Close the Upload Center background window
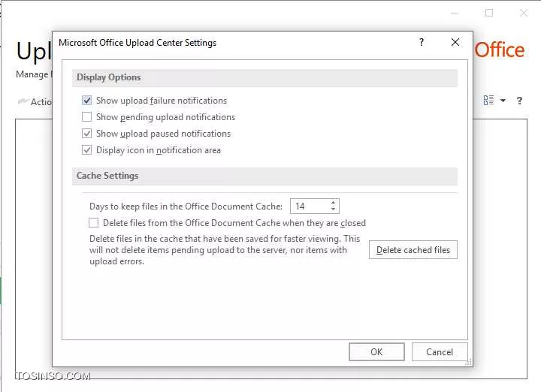 coord(524,13)
